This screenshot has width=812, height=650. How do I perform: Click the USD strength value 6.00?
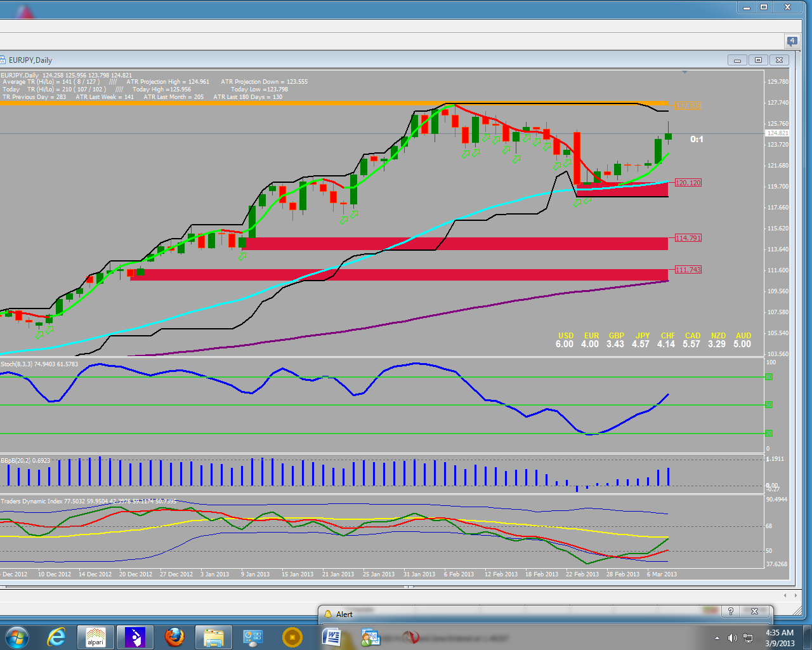tap(565, 344)
